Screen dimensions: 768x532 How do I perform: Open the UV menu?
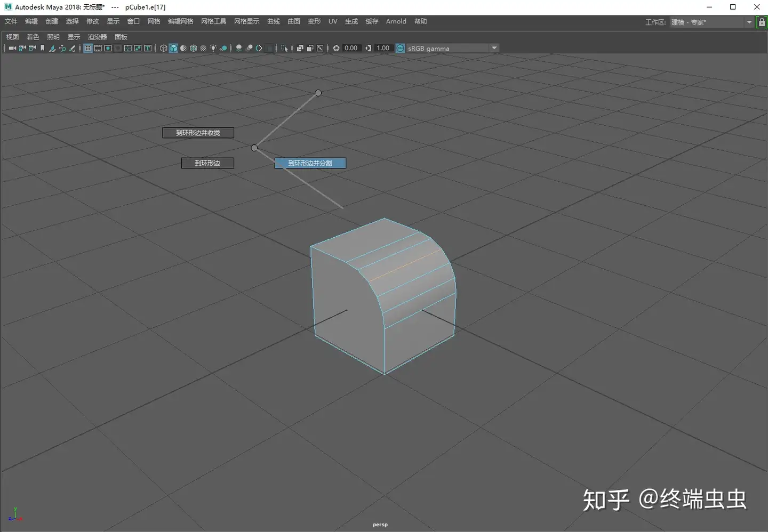pos(333,21)
